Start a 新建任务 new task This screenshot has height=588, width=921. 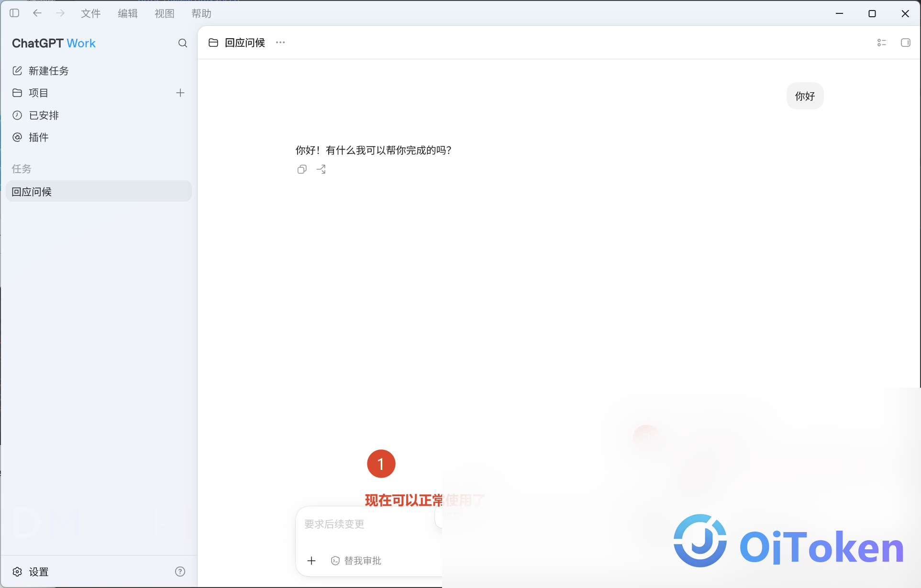[99, 71]
